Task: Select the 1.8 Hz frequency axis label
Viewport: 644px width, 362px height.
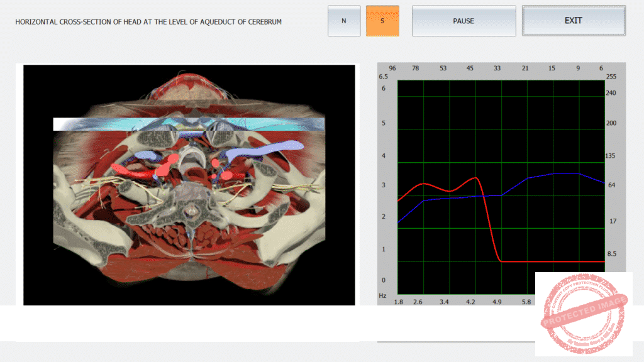Action: pos(398,302)
